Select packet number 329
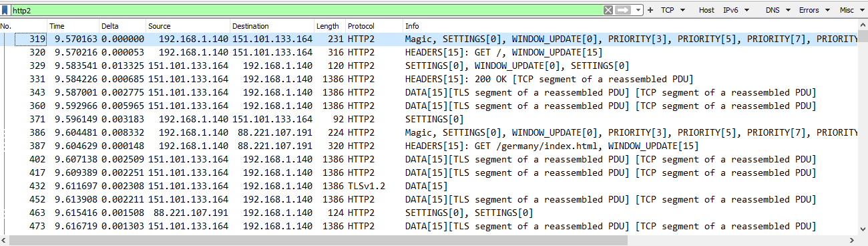 pyautogui.click(x=38, y=66)
